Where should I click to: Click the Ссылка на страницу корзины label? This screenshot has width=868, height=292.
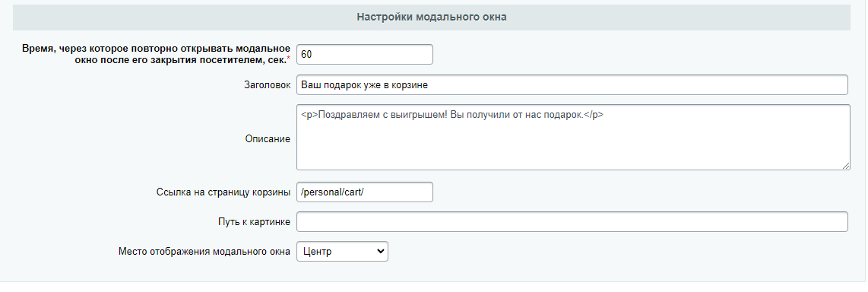tap(223, 193)
